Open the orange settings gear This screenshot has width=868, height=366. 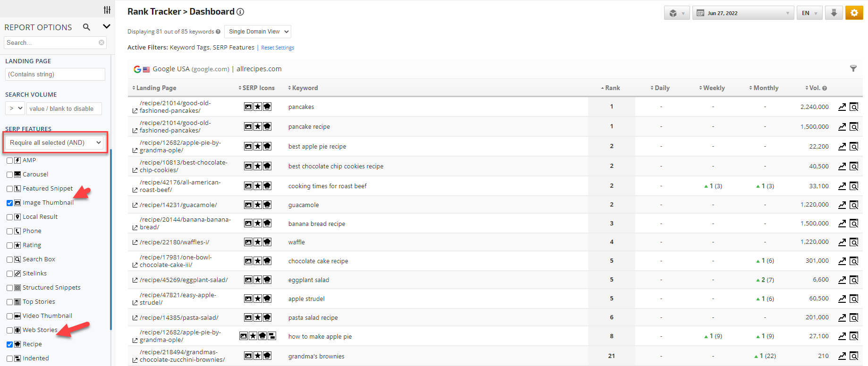pyautogui.click(x=854, y=13)
